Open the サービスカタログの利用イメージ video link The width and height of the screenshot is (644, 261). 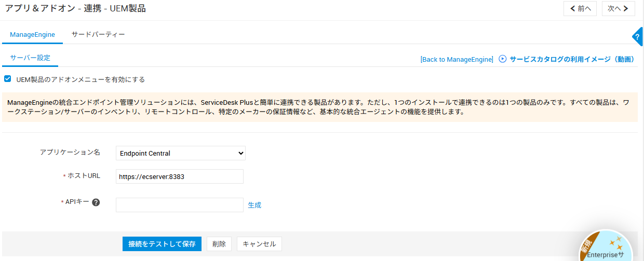tap(572, 59)
